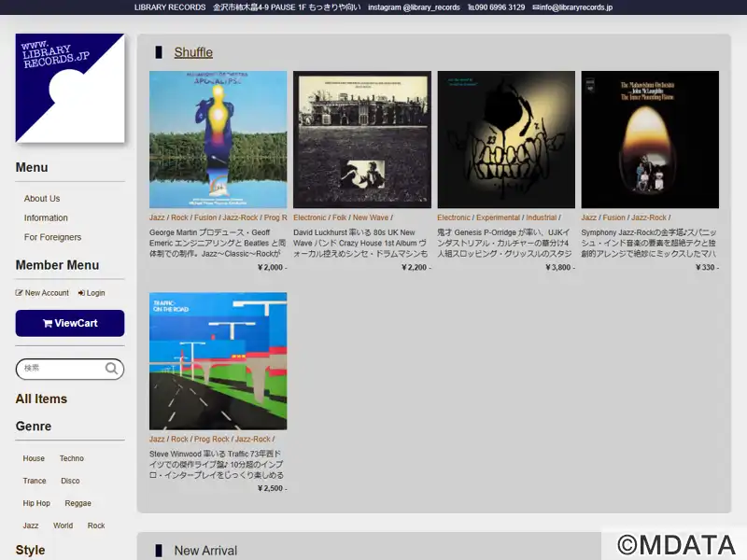747x560 pixels.
Task: Browse the World genre
Action: tap(63, 525)
